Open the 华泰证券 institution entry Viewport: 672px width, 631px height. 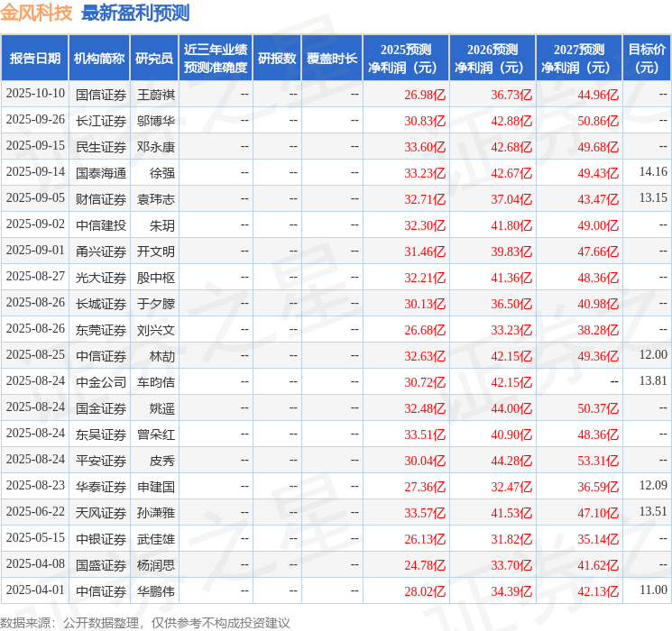pyautogui.click(x=101, y=487)
